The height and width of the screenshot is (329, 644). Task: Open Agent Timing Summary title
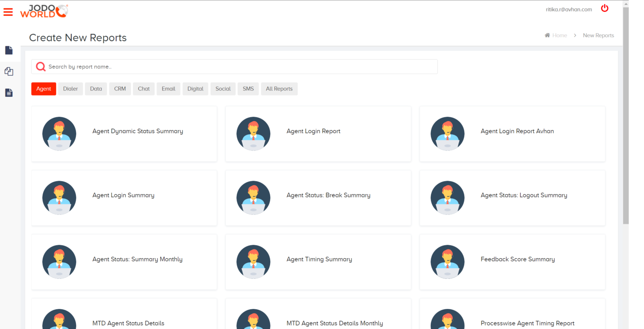(319, 259)
